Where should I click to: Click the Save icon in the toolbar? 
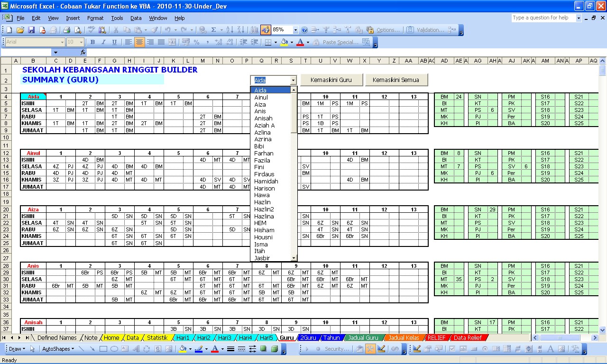(31, 30)
